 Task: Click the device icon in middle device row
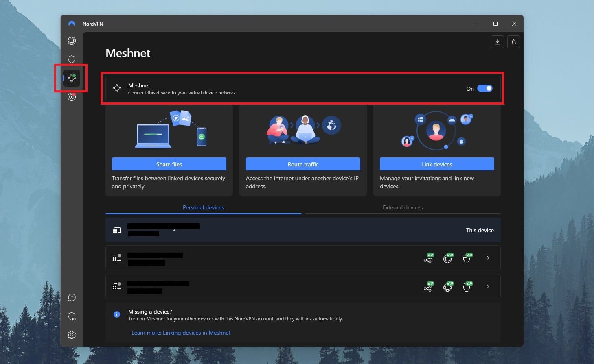pyautogui.click(x=117, y=257)
